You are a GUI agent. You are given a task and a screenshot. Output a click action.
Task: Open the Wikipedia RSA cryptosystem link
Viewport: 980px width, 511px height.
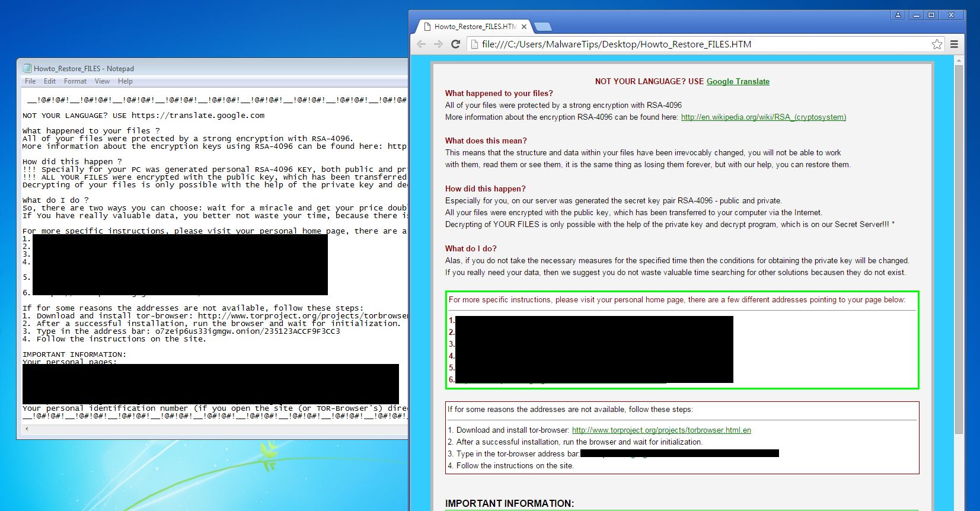[x=764, y=117]
